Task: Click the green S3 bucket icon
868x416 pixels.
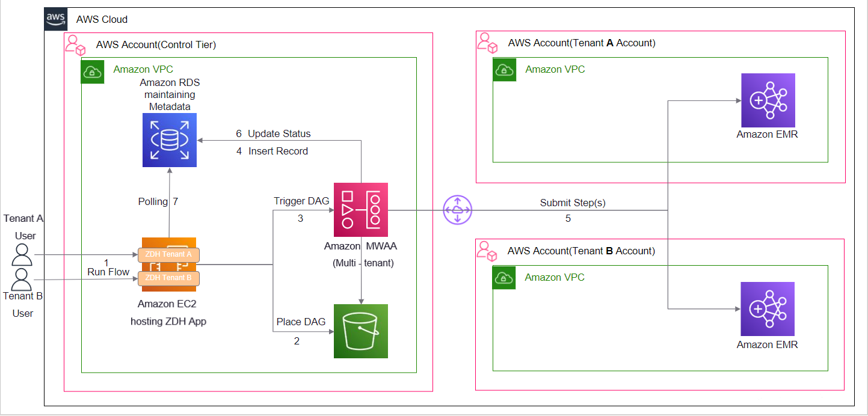Action: coord(361,331)
